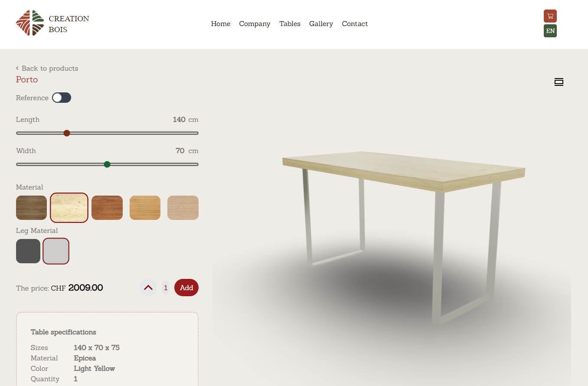Click the Epicea material value

point(85,358)
